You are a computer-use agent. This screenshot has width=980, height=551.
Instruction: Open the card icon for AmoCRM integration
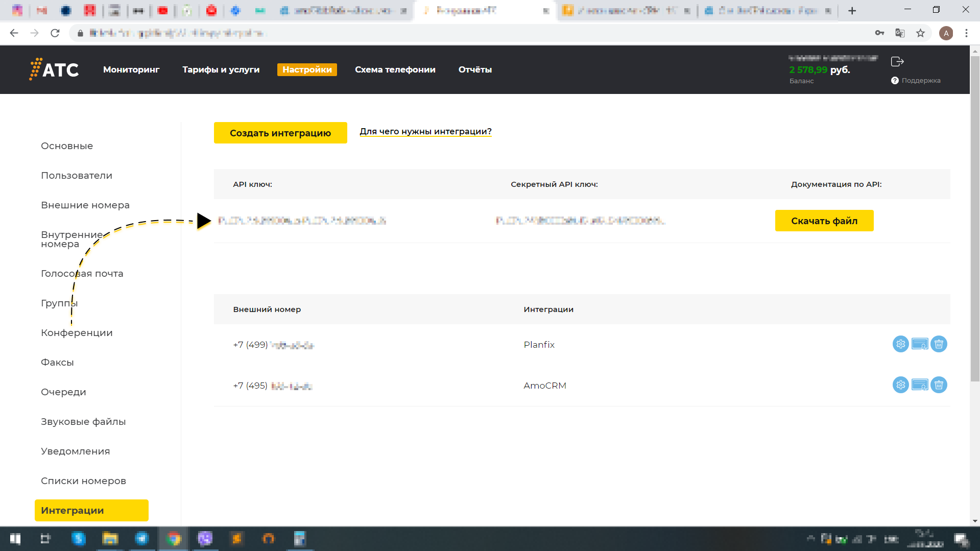pyautogui.click(x=920, y=385)
